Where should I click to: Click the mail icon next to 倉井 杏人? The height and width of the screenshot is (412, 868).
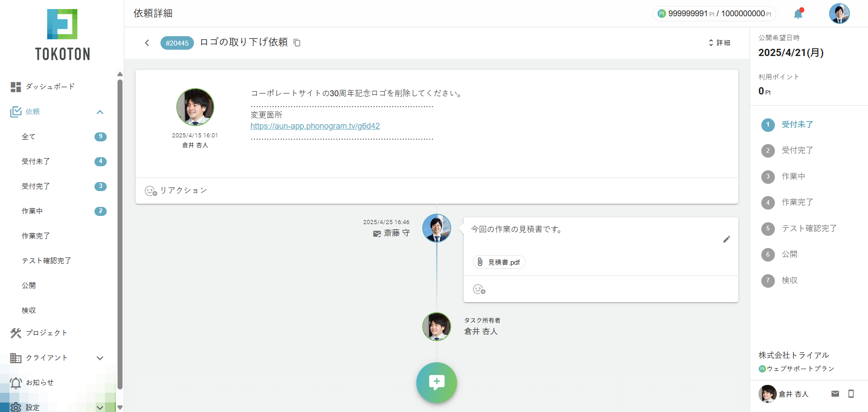pyautogui.click(x=835, y=394)
